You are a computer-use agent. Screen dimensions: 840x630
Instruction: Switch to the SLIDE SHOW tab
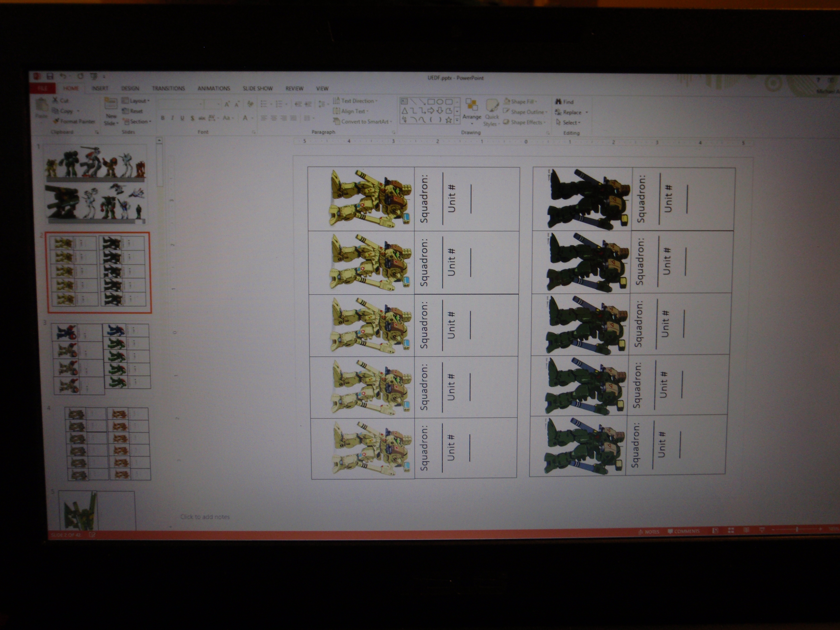click(x=258, y=88)
